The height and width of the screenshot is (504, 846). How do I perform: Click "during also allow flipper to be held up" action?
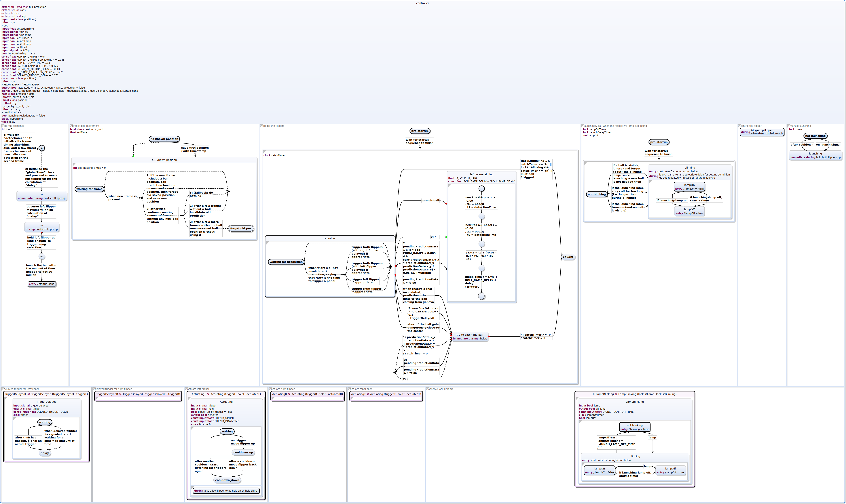pyautogui.click(x=226, y=491)
